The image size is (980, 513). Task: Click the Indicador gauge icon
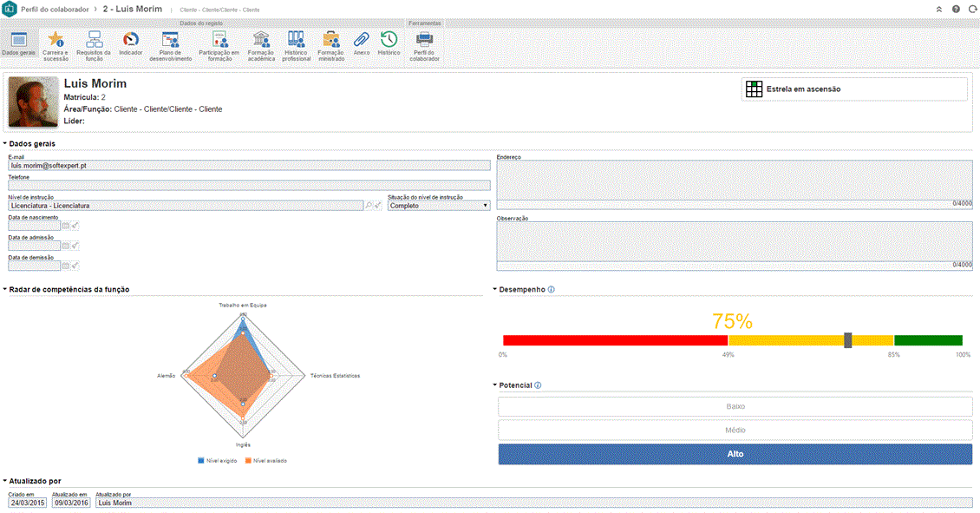tap(131, 45)
